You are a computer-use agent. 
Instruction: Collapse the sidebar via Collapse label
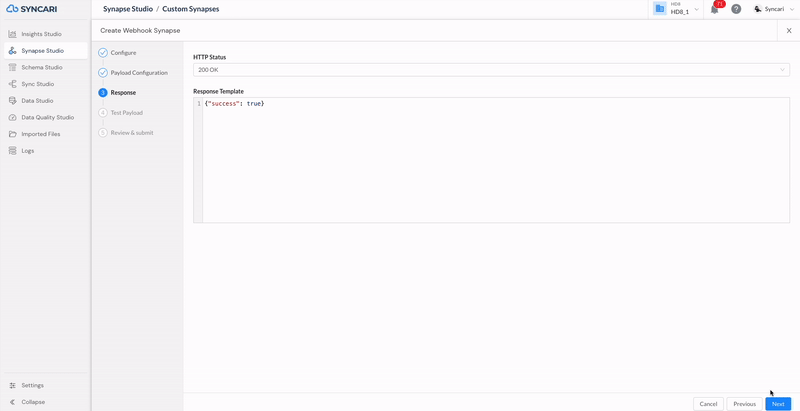click(33, 402)
